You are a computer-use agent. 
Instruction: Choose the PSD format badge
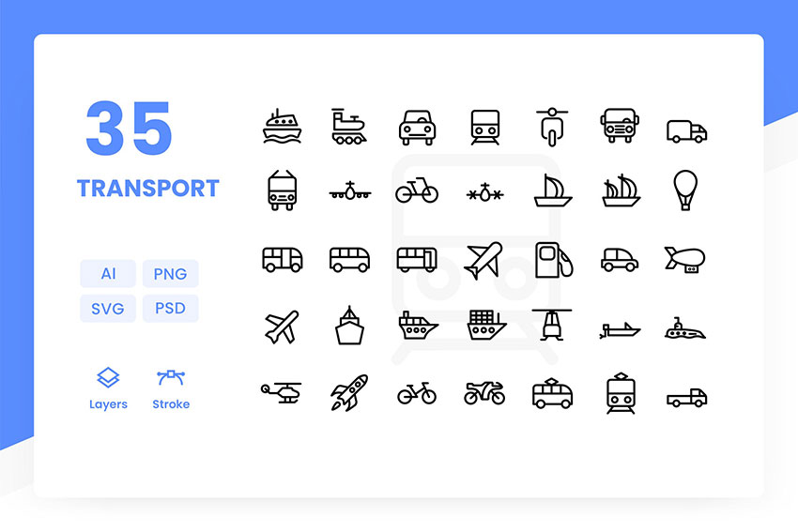(170, 308)
